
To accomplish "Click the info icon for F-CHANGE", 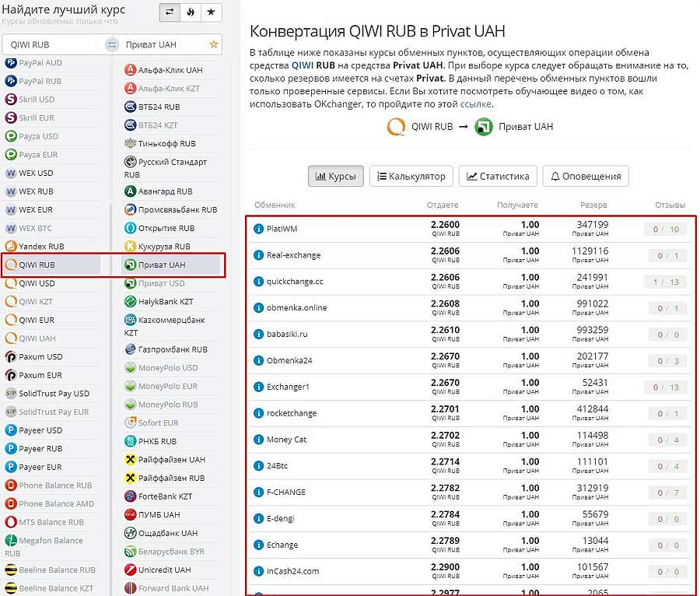I will pyautogui.click(x=258, y=493).
